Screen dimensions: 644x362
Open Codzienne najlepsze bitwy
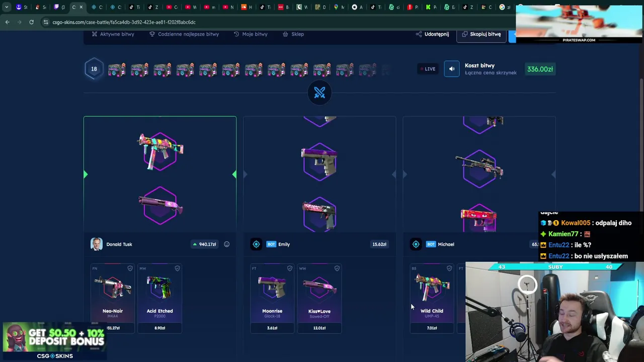click(x=184, y=34)
